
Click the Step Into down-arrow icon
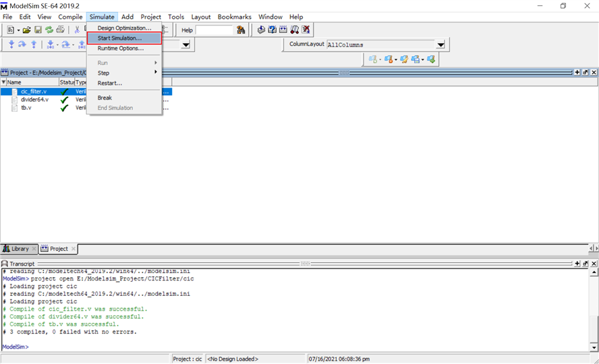11,44
